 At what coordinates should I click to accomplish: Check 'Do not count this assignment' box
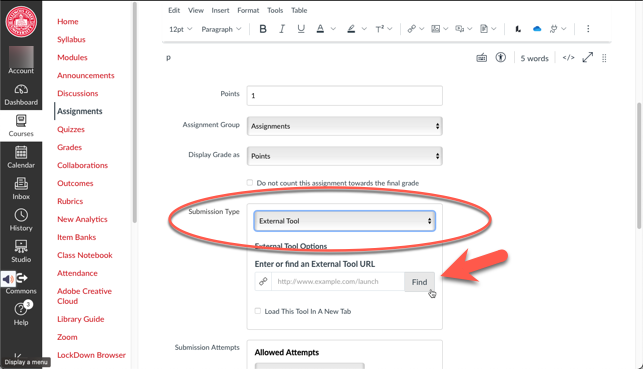click(x=250, y=182)
